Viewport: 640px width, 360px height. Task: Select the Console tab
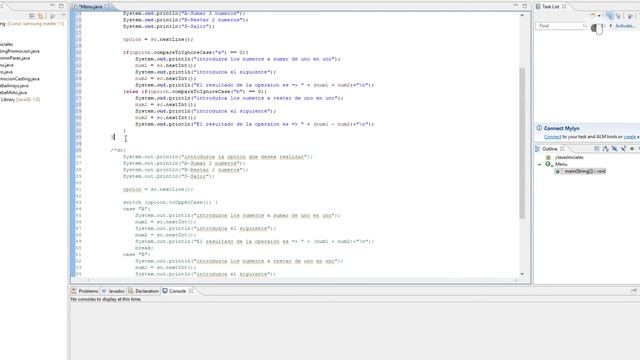pyautogui.click(x=174, y=291)
